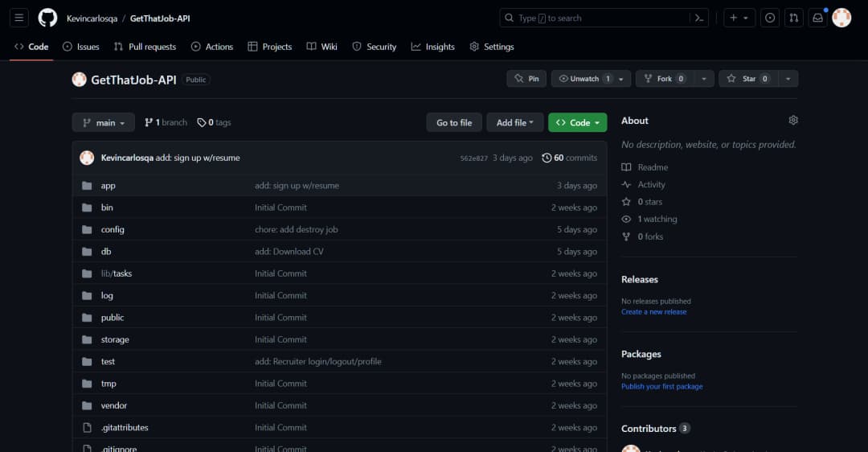Open the bin folder

click(107, 208)
